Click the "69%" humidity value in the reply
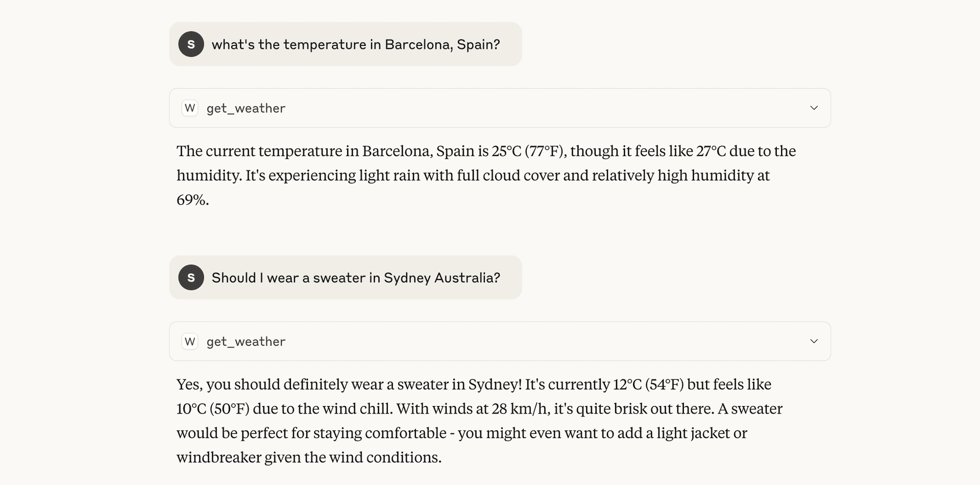This screenshot has height=485, width=980. pyautogui.click(x=192, y=200)
